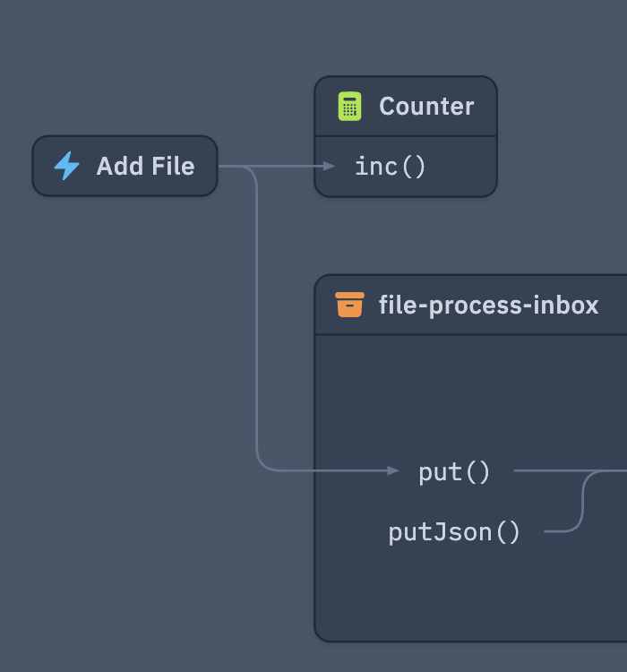Click blank canvas below the Add File node

125,358
